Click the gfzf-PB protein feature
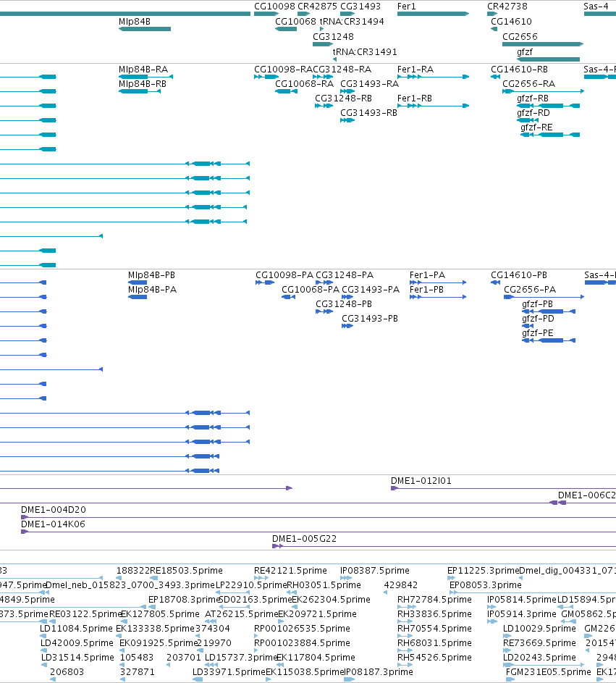This screenshot has height=683, width=616. pos(549,311)
